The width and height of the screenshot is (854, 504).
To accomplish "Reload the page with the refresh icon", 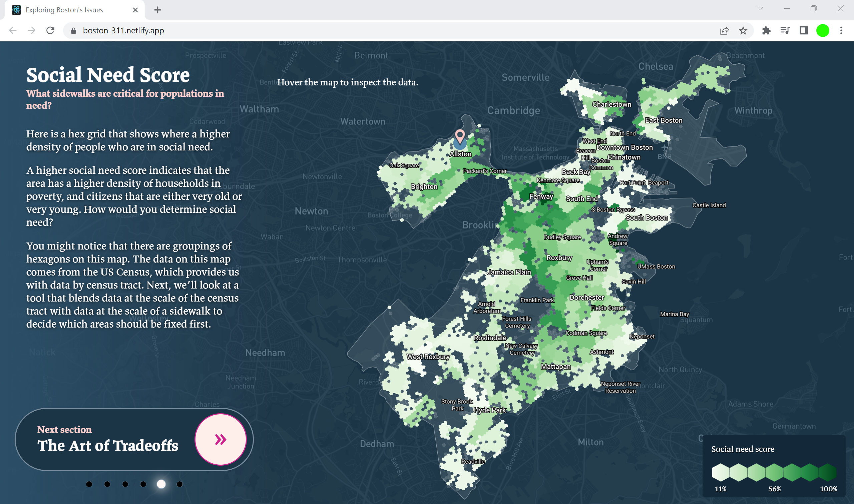I will pyautogui.click(x=50, y=31).
